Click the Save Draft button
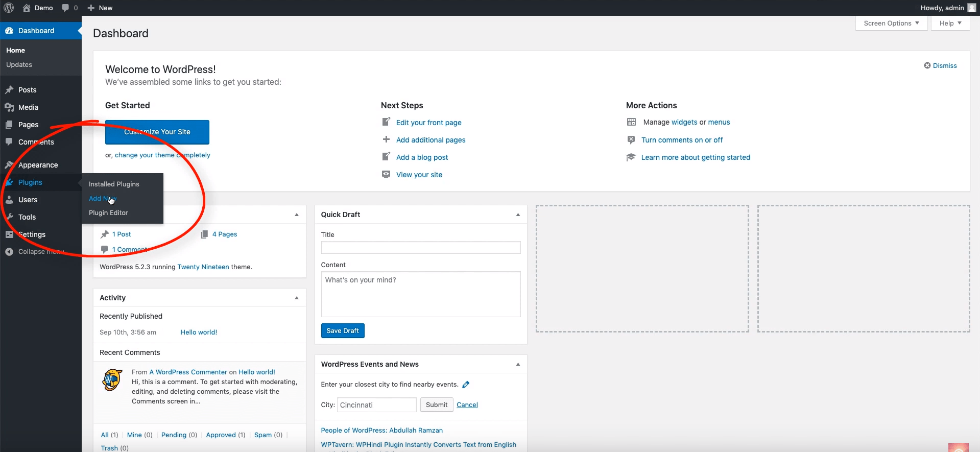The height and width of the screenshot is (452, 980). (x=343, y=330)
